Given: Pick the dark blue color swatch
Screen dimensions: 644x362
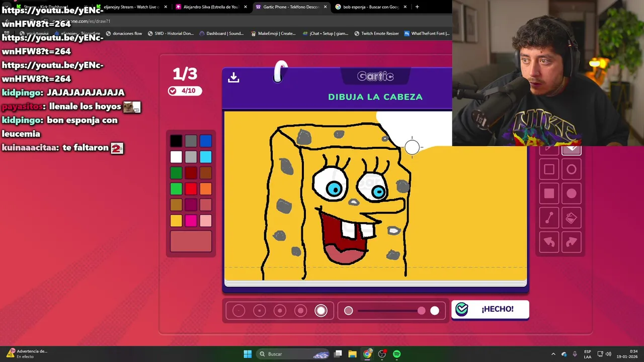Looking at the screenshot, I should (x=206, y=141).
